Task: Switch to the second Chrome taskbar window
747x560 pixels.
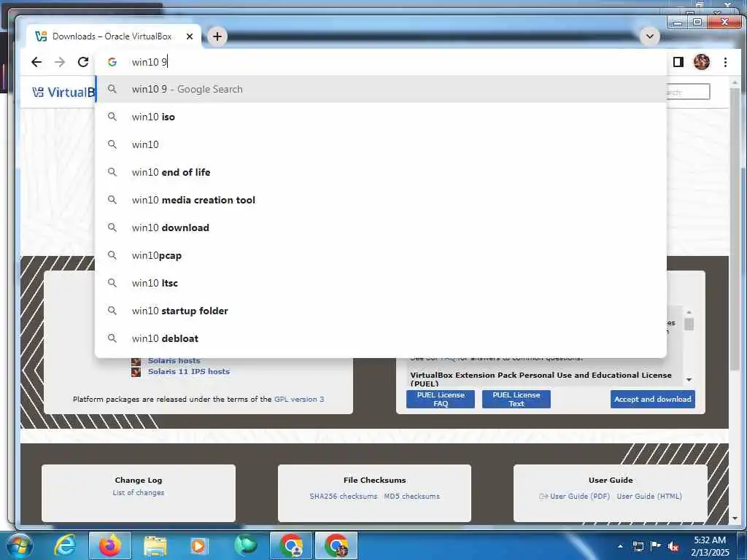Action: (x=336, y=545)
